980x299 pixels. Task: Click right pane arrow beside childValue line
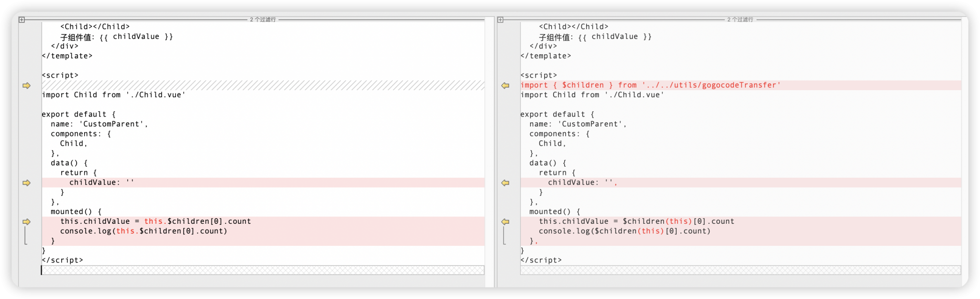[x=505, y=183]
